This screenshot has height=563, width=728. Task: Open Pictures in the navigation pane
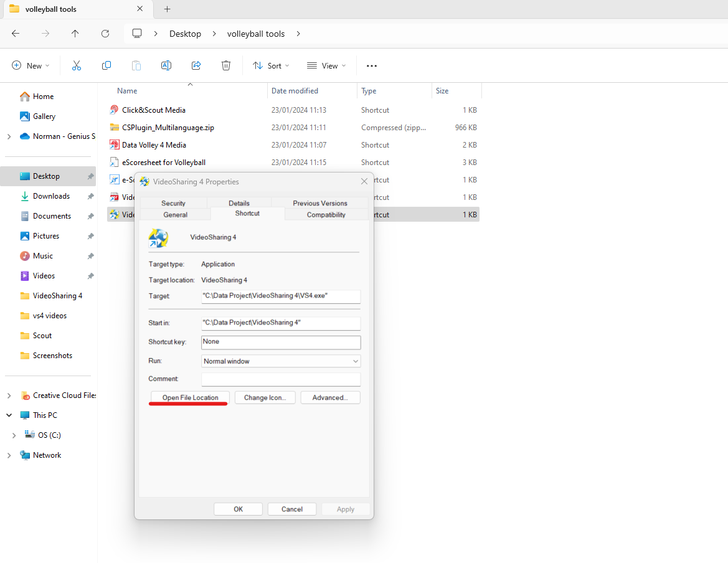pyautogui.click(x=46, y=236)
